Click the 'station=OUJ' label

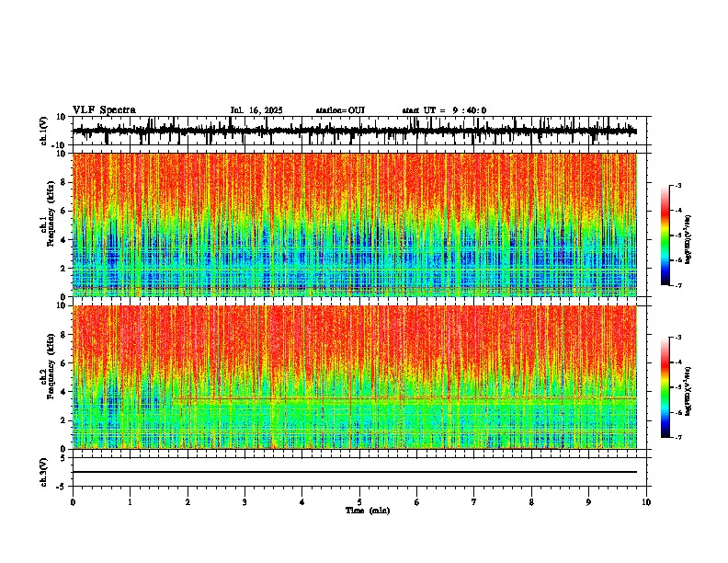(340, 110)
